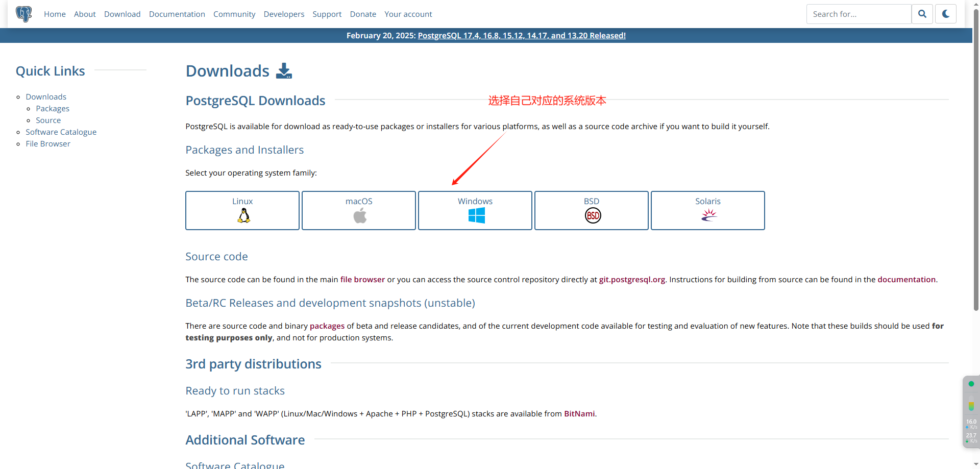Follow the documentation link in Source code
This screenshot has height=469, width=980.
[x=906, y=280]
